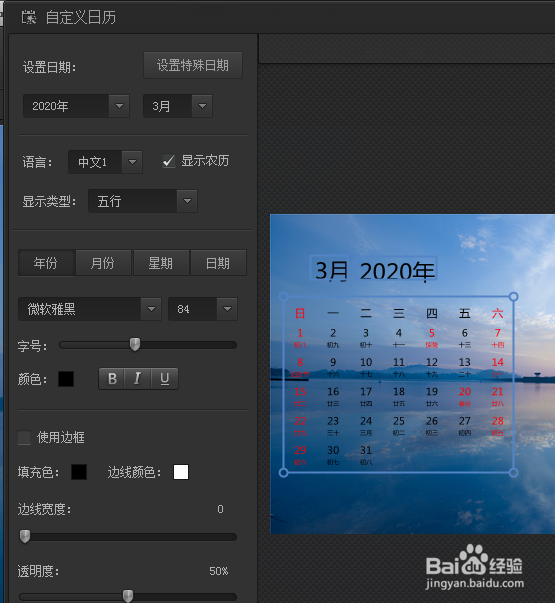Open the 3月 month dropdown
The image size is (555, 603).
(178, 106)
